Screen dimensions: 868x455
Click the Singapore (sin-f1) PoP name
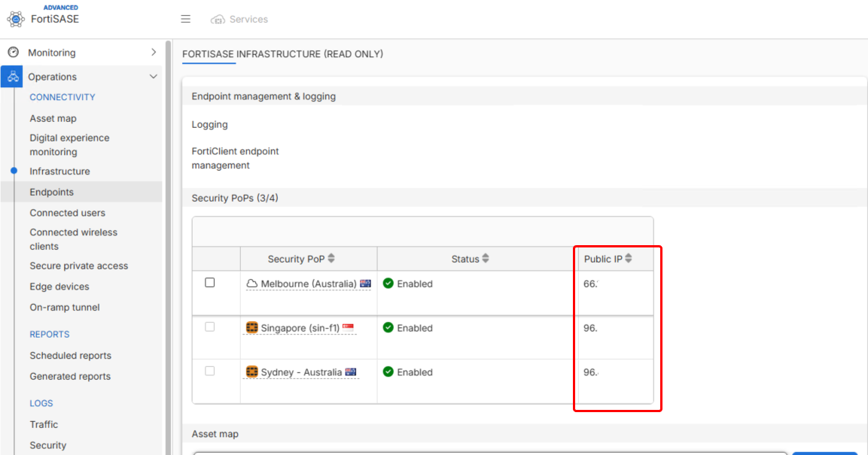coord(300,328)
